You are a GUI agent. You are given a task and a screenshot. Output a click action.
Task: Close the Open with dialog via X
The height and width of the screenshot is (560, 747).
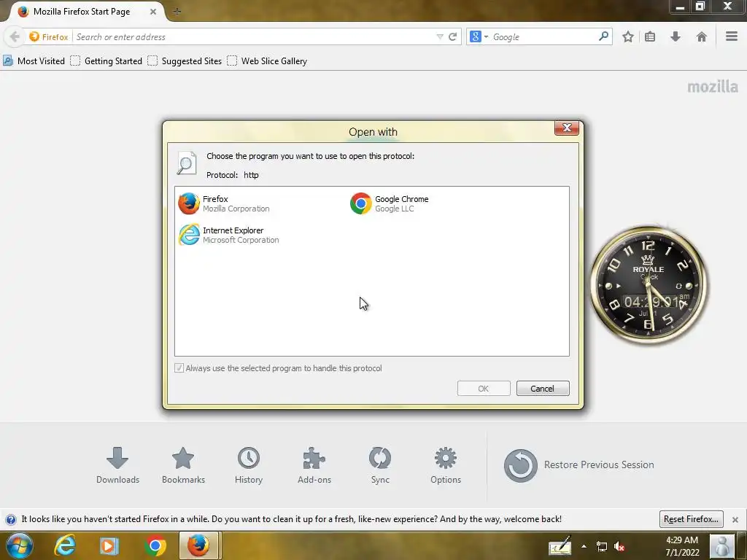(x=566, y=128)
